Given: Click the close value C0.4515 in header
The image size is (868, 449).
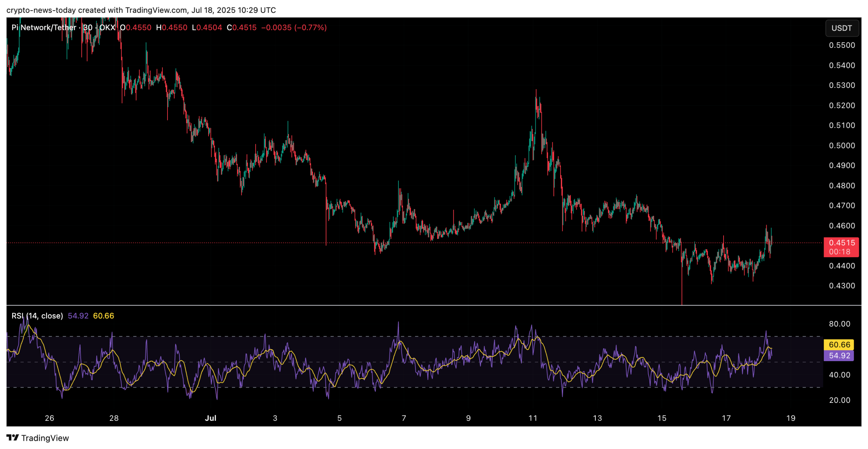Looking at the screenshot, I should [x=241, y=27].
